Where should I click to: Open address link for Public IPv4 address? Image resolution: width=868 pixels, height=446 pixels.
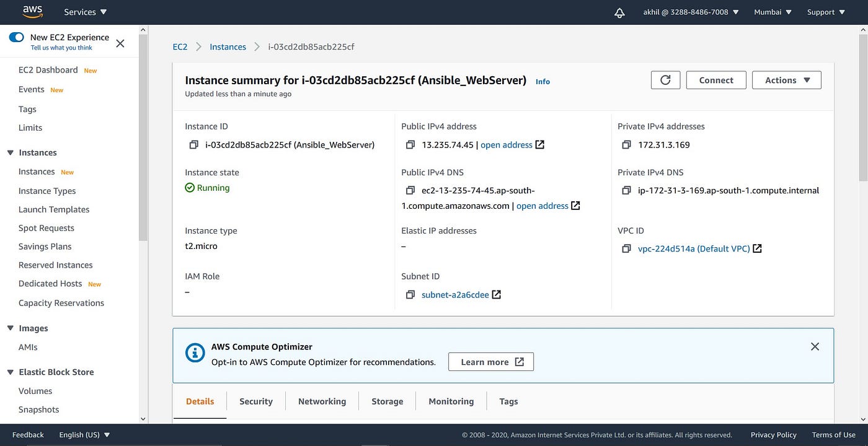pos(507,145)
